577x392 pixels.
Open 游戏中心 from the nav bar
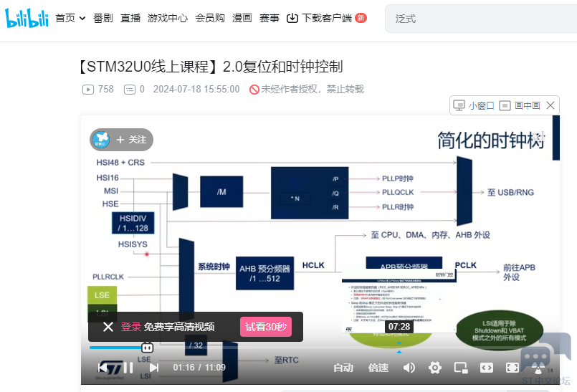168,18
